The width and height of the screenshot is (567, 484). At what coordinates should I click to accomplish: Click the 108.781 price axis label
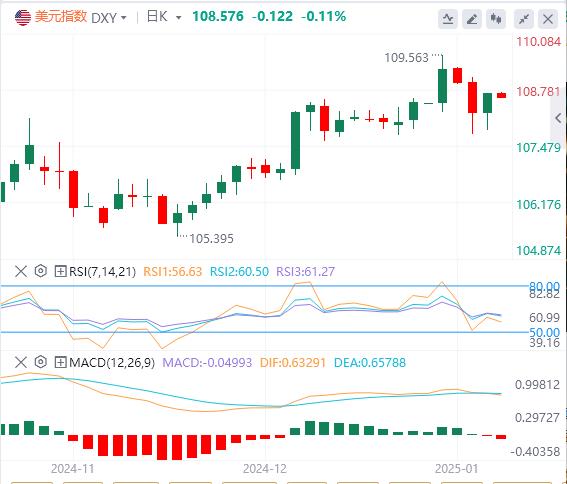pos(538,92)
